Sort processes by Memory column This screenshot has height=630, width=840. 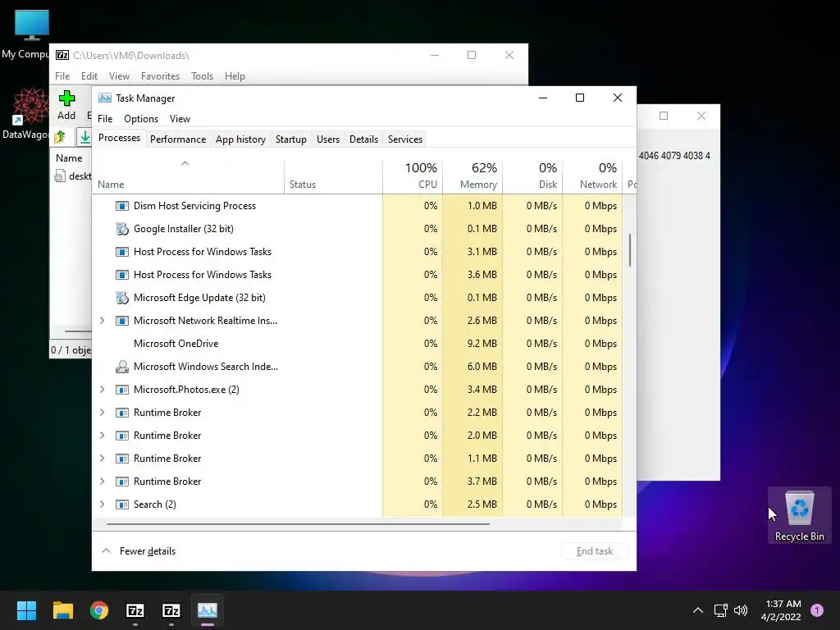point(473,176)
